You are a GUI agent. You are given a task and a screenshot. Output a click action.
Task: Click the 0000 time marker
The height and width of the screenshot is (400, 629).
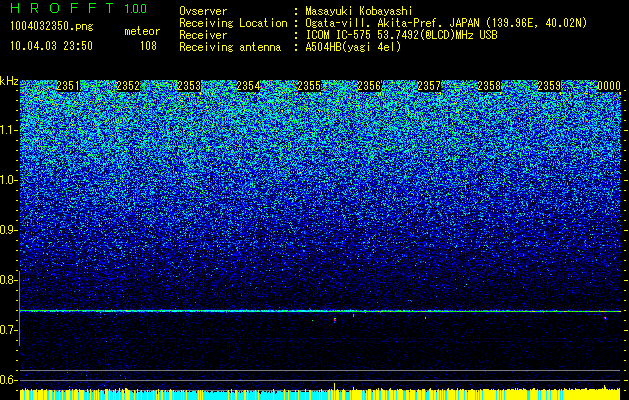[609, 86]
